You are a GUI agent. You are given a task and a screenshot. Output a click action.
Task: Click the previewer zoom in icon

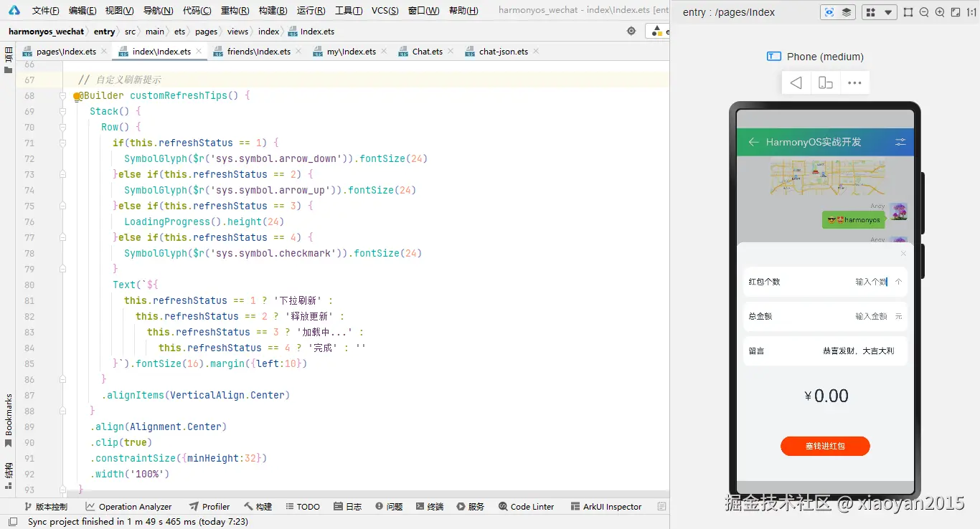940,12
